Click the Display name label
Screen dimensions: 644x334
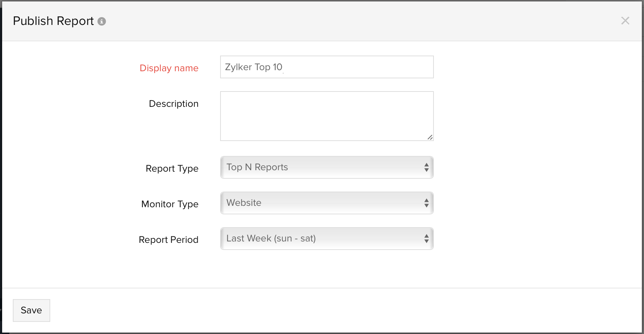tap(169, 68)
